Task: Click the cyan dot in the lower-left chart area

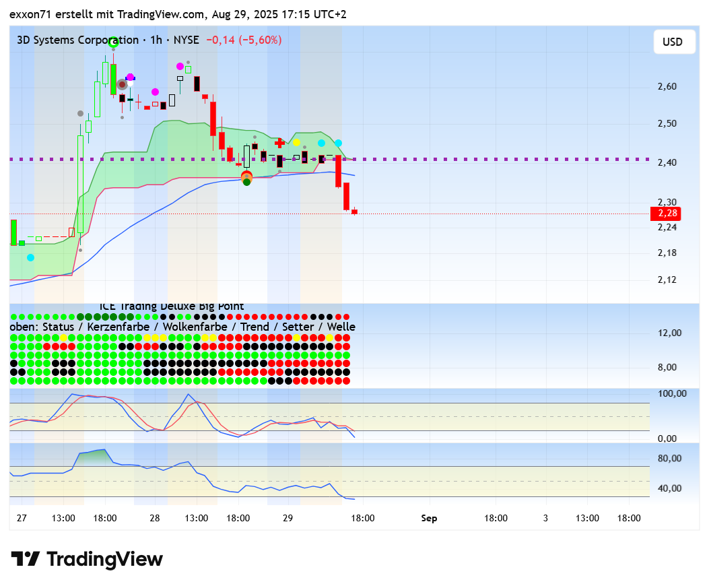Action: coord(30,257)
